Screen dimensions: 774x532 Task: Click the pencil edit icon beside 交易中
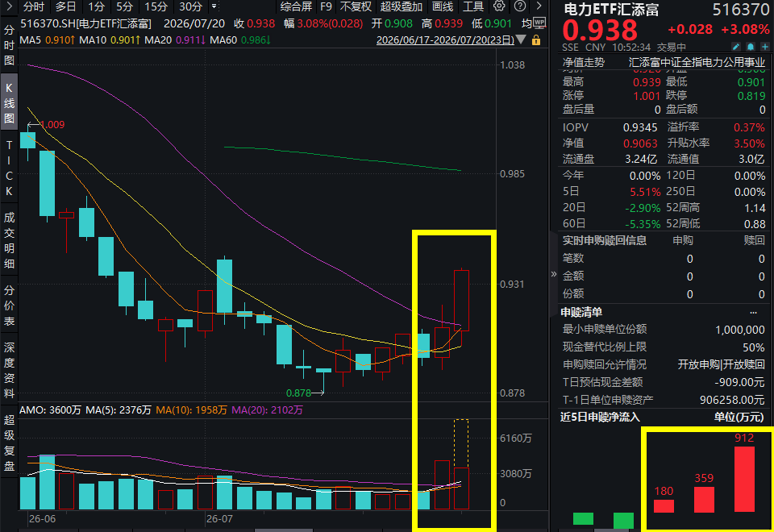[736, 47]
